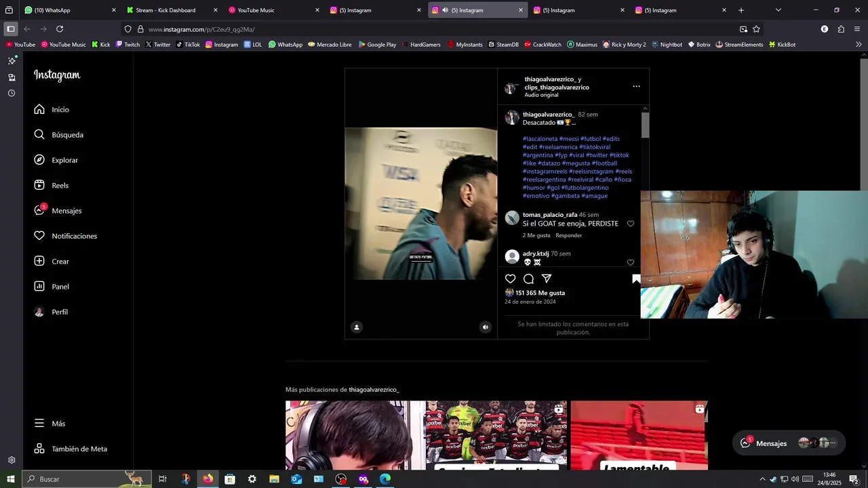Screen dimensions: 868x488
Task: Like adry.ktxlj's comment heart
Action: [x=631, y=262]
